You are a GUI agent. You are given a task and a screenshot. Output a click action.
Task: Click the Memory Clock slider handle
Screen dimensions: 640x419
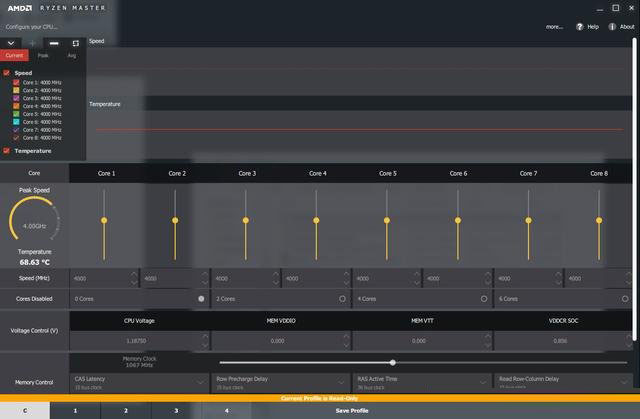coord(393,362)
